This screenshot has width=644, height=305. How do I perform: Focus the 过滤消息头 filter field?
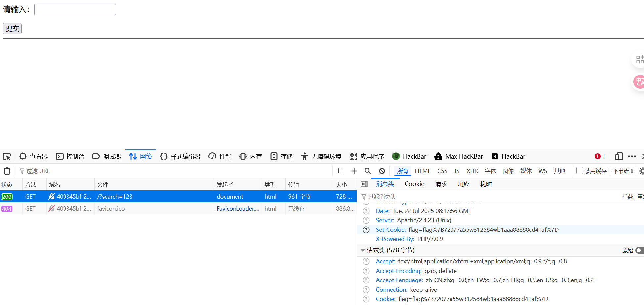click(490, 197)
